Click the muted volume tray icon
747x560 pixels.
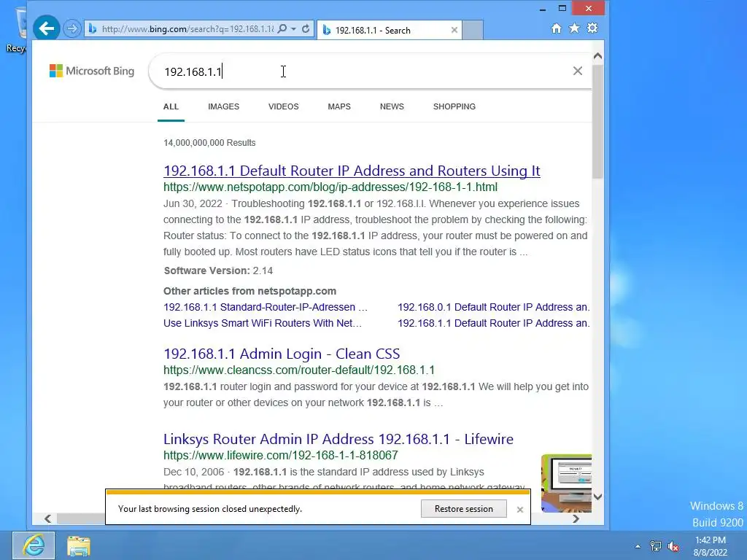coord(673,546)
